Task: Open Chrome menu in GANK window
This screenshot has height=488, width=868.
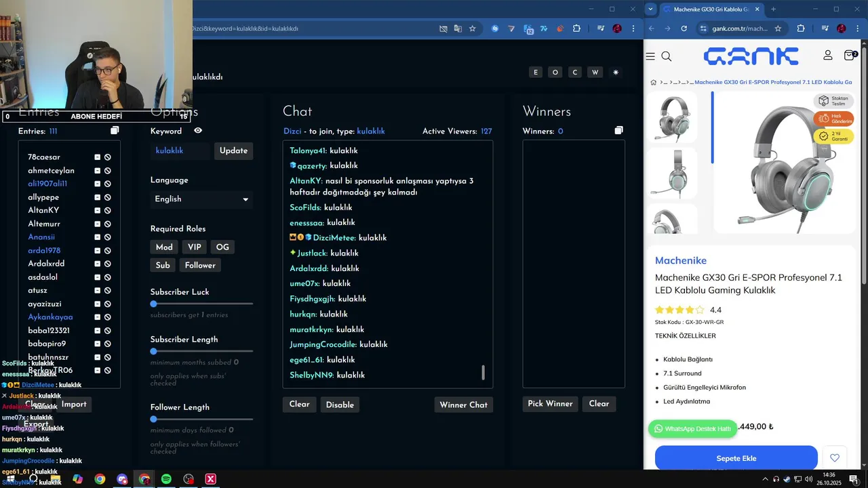Action: 857,28
